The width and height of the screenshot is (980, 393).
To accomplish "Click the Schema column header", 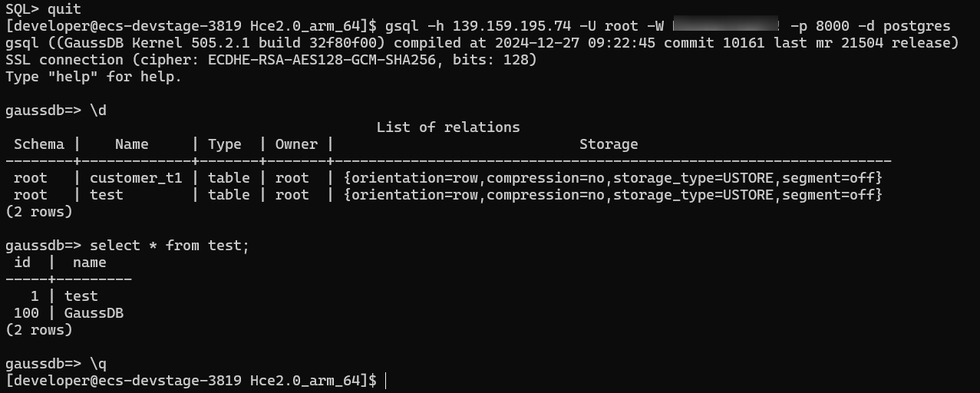I will point(38,144).
